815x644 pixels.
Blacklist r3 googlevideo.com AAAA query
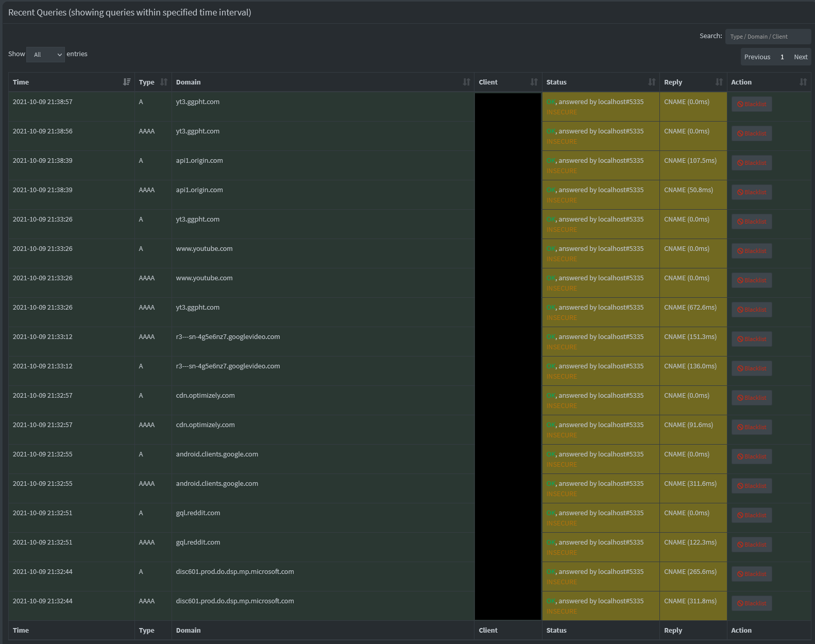tap(752, 339)
